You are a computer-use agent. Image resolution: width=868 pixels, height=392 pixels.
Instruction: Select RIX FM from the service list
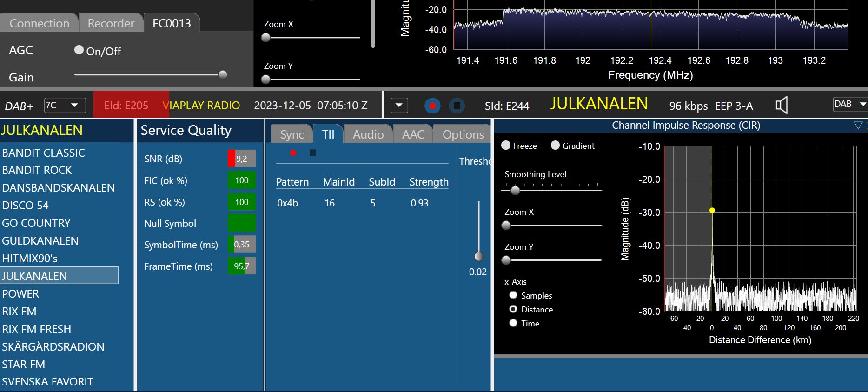19,312
